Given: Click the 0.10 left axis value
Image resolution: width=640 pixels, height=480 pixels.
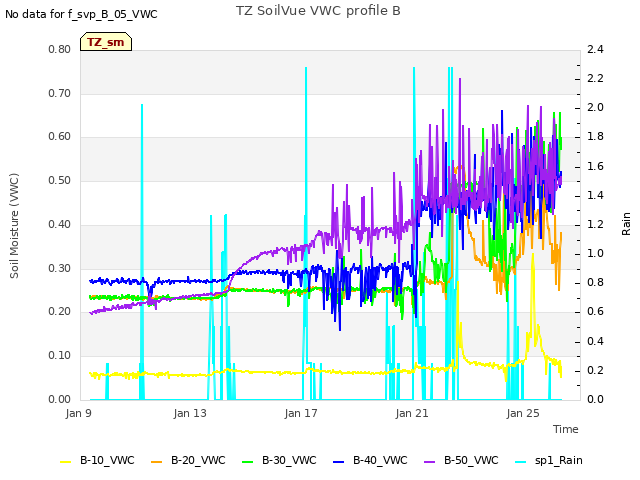Looking at the screenshot, I should tap(60, 356).
